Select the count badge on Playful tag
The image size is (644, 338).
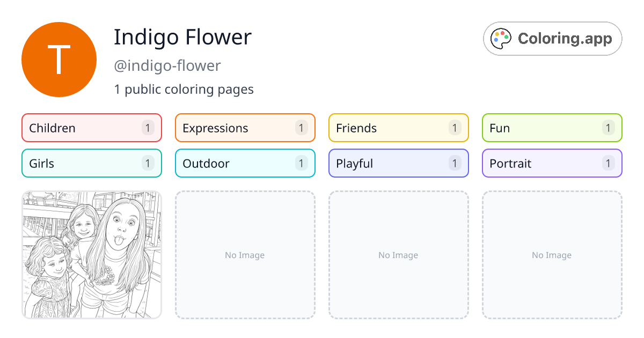(x=454, y=163)
